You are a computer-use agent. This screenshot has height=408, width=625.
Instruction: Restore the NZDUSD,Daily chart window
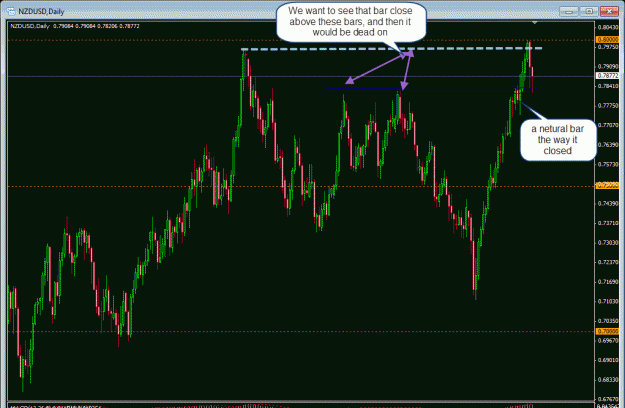(x=589, y=12)
